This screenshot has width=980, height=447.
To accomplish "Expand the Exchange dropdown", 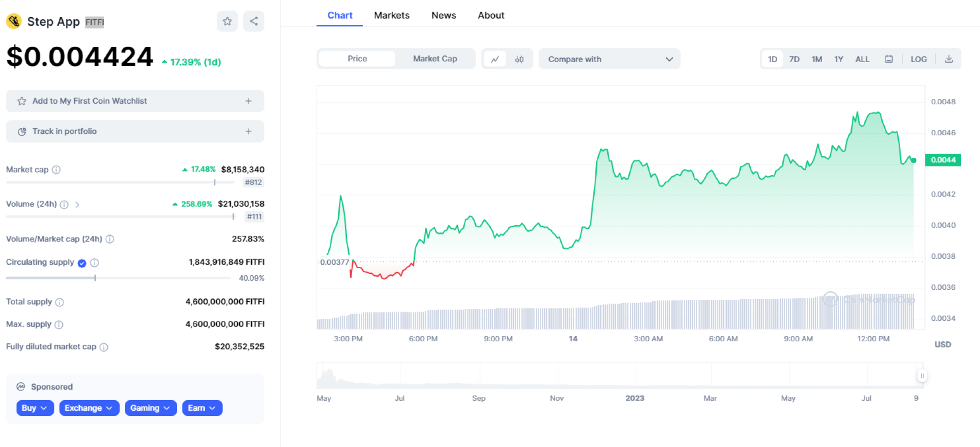I will [89, 408].
